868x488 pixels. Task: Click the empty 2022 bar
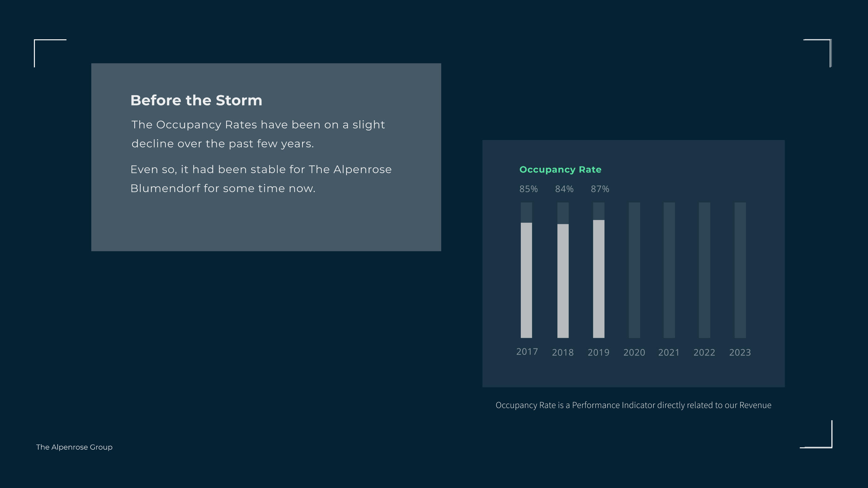point(704,270)
